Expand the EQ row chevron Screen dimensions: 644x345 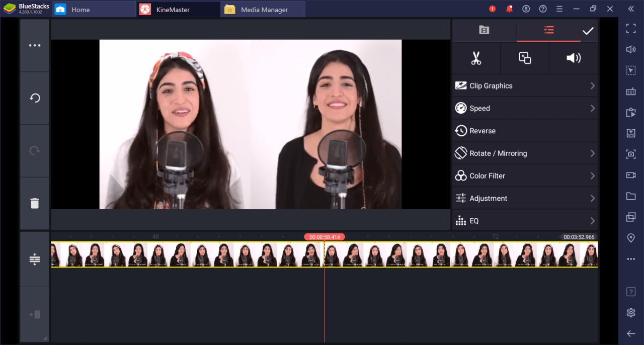pyautogui.click(x=593, y=221)
